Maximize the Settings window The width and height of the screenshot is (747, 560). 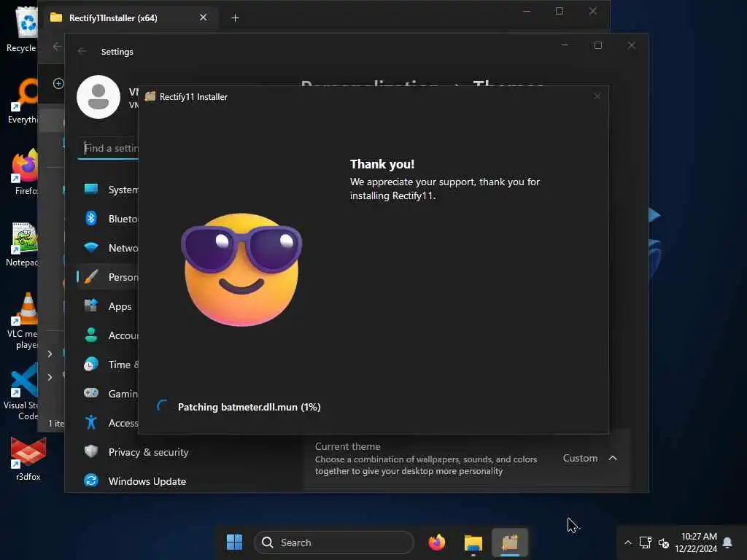click(598, 45)
